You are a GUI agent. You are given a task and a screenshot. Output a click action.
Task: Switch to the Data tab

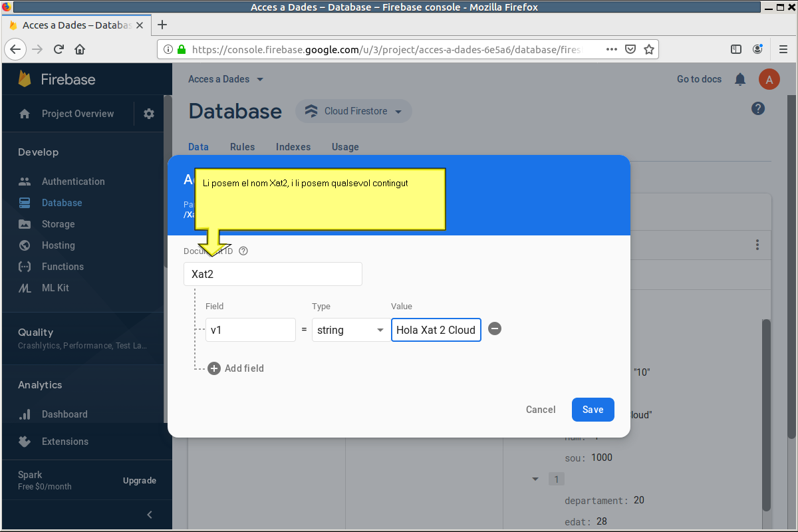(198, 147)
